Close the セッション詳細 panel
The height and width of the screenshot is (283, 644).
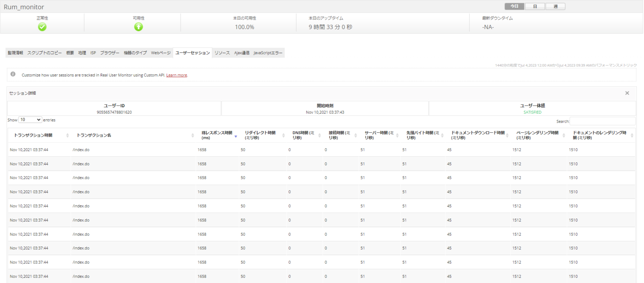tap(627, 93)
